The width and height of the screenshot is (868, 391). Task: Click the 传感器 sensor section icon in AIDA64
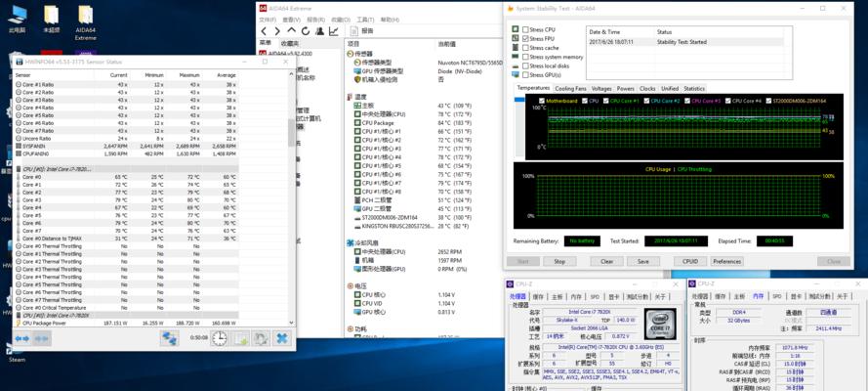[351, 54]
